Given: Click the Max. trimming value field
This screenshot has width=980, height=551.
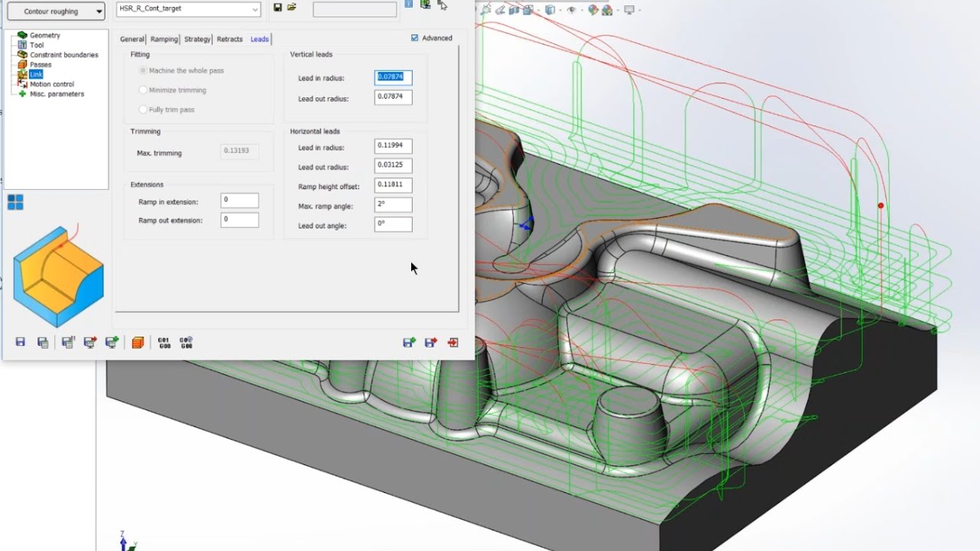Looking at the screenshot, I should pos(240,152).
